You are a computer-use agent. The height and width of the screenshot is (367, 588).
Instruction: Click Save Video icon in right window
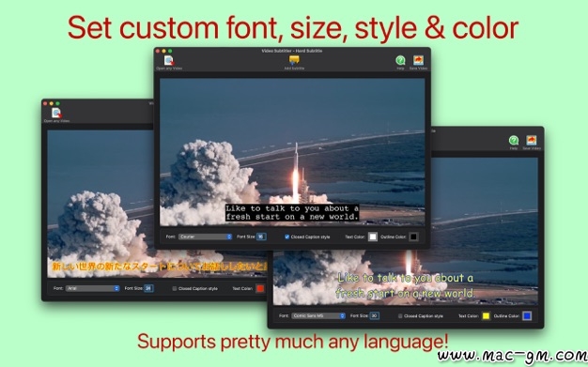(532, 140)
